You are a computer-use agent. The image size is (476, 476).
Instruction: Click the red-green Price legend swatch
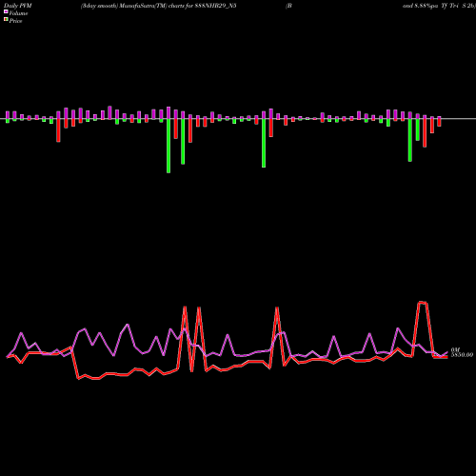pos(6,20)
